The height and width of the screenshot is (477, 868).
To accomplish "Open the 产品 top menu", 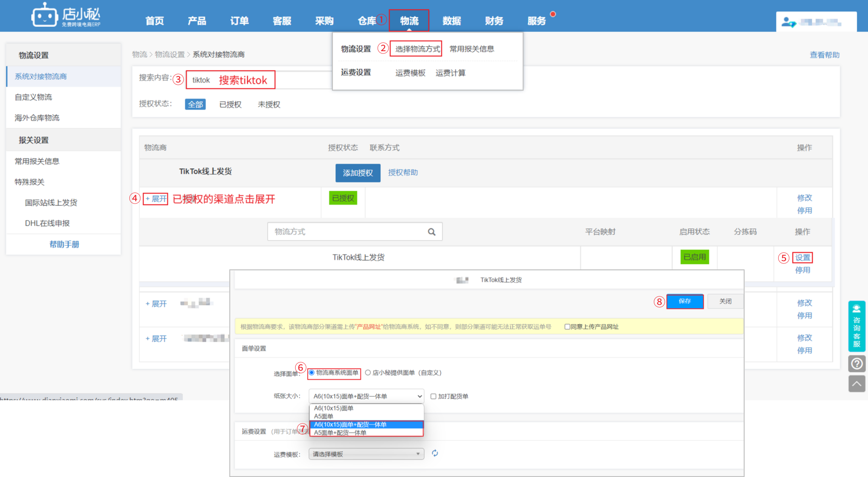I will point(197,21).
